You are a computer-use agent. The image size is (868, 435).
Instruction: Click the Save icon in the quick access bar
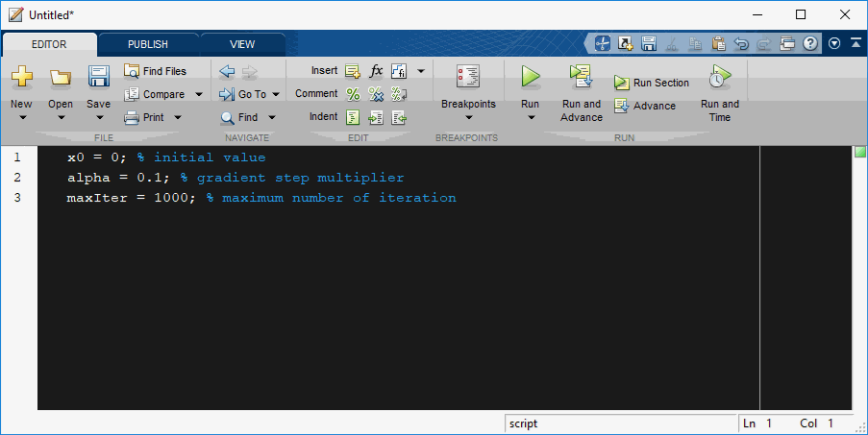(x=649, y=43)
